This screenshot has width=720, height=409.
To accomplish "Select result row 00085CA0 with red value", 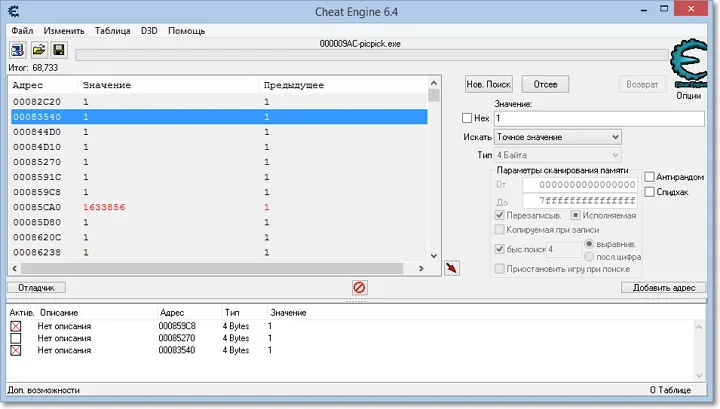I will [x=219, y=207].
